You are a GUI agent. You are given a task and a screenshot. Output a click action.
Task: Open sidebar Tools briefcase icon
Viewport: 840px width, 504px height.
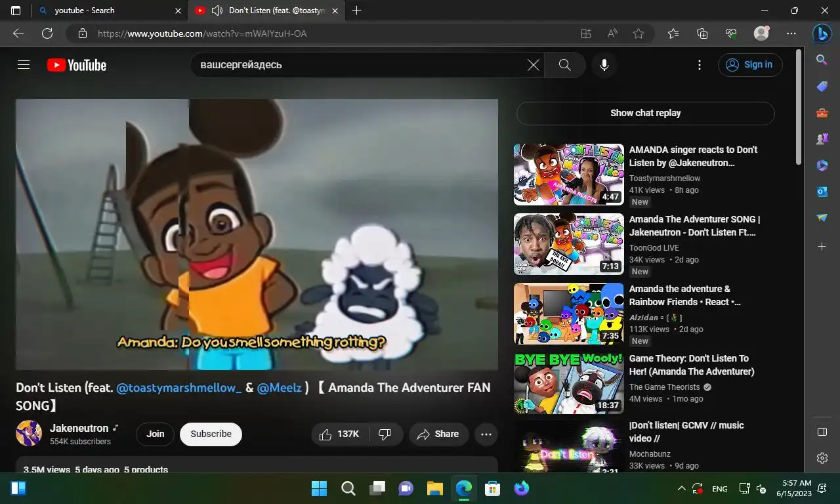822,113
